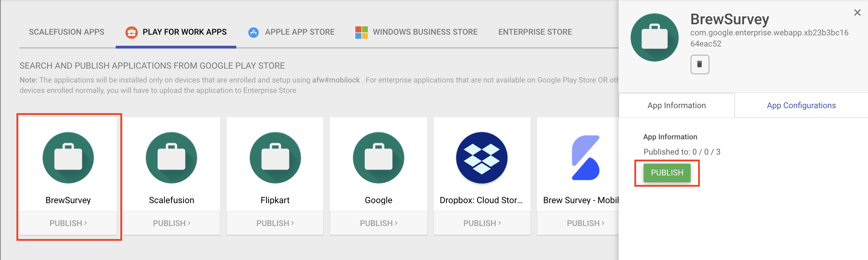The image size is (868, 260).
Task: Open the Windows Business Store tab
Action: click(416, 32)
